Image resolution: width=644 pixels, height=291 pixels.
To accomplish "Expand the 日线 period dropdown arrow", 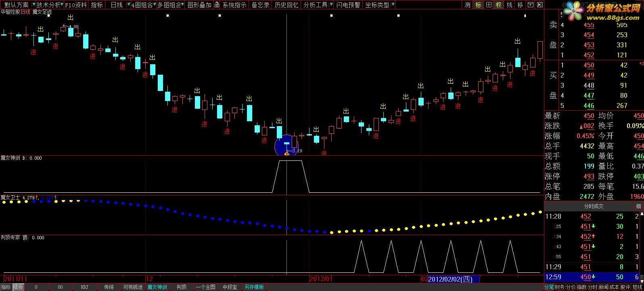I will coord(128,5).
